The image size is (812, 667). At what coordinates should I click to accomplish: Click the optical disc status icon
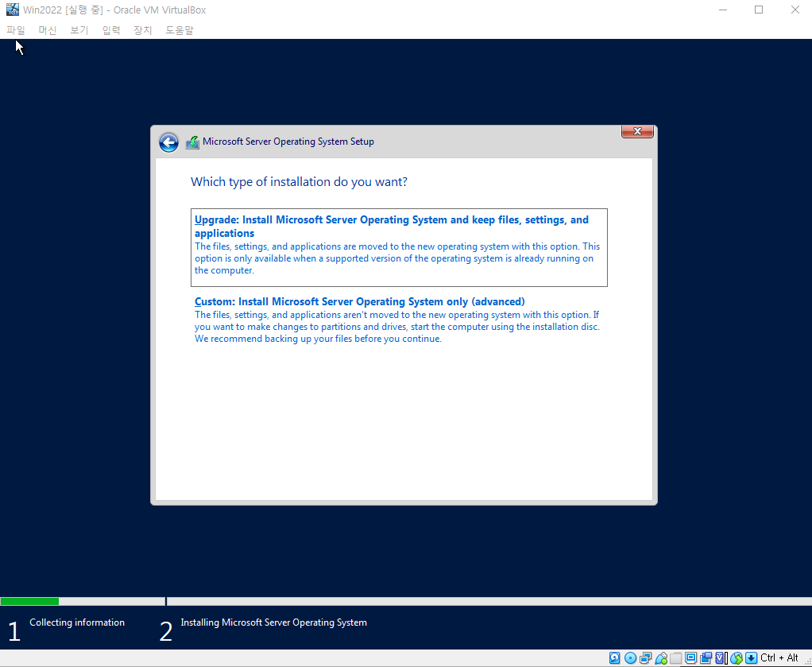pos(630,658)
